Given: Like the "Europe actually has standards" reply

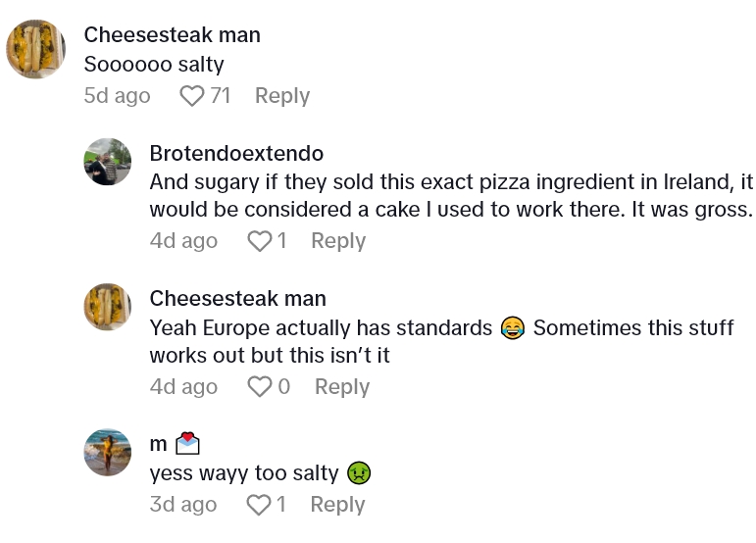Looking at the screenshot, I should 259,387.
